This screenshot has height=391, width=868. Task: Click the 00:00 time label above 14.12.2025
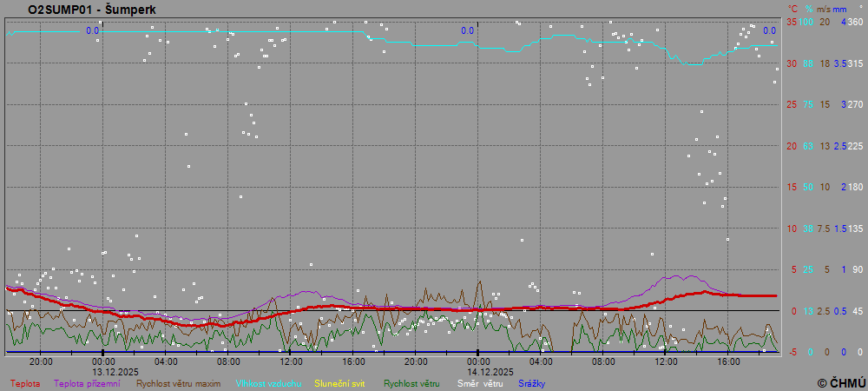[478, 361]
